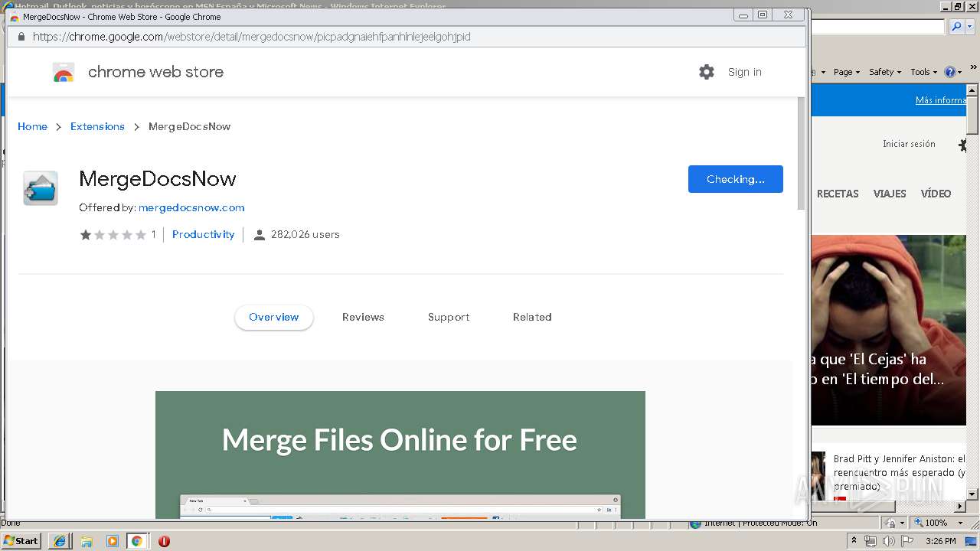Click the Checking... install button
The width and height of the screenshot is (980, 551).
[735, 179]
